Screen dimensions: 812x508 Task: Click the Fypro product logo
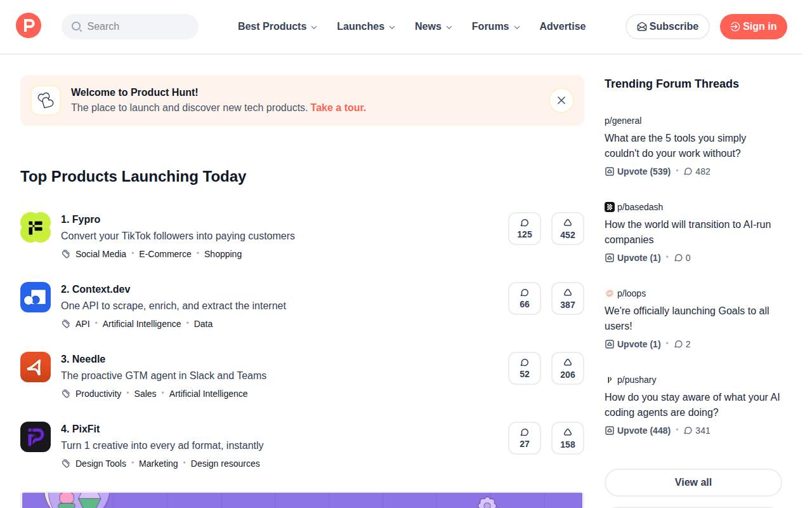(x=36, y=227)
